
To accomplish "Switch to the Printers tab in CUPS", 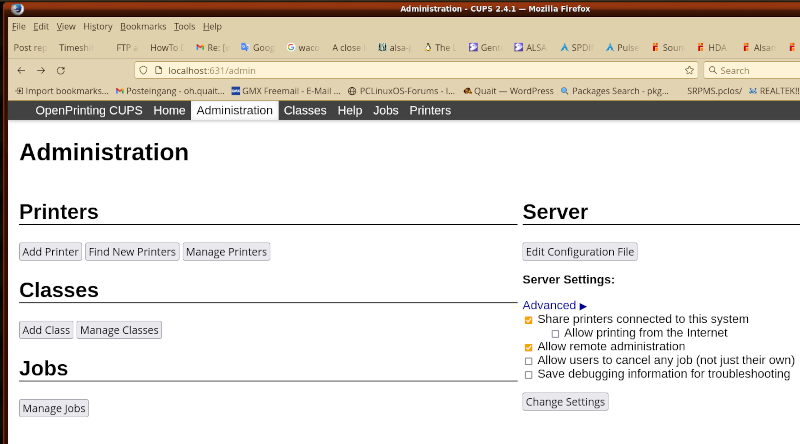I will click(x=430, y=110).
